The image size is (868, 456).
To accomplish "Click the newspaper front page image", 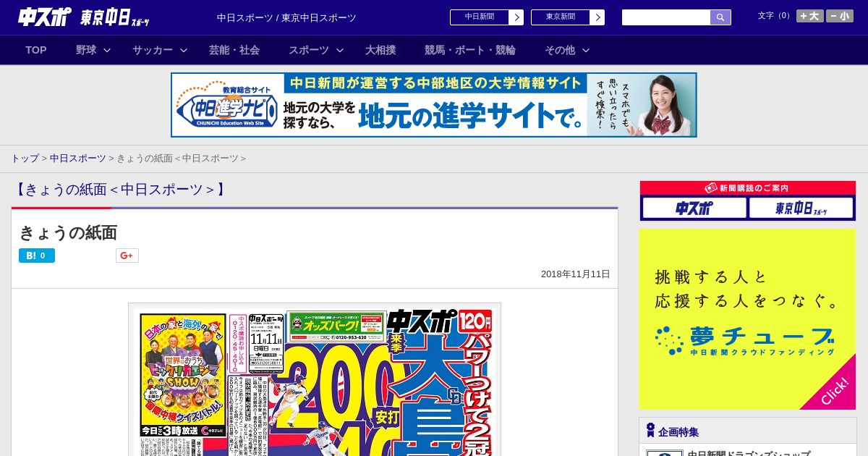I will coord(315,382).
